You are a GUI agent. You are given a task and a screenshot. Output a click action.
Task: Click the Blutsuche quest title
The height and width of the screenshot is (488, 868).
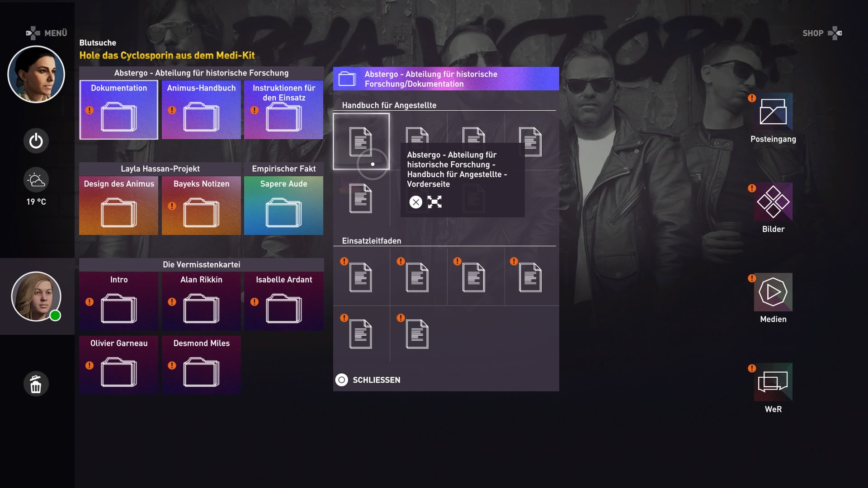98,42
